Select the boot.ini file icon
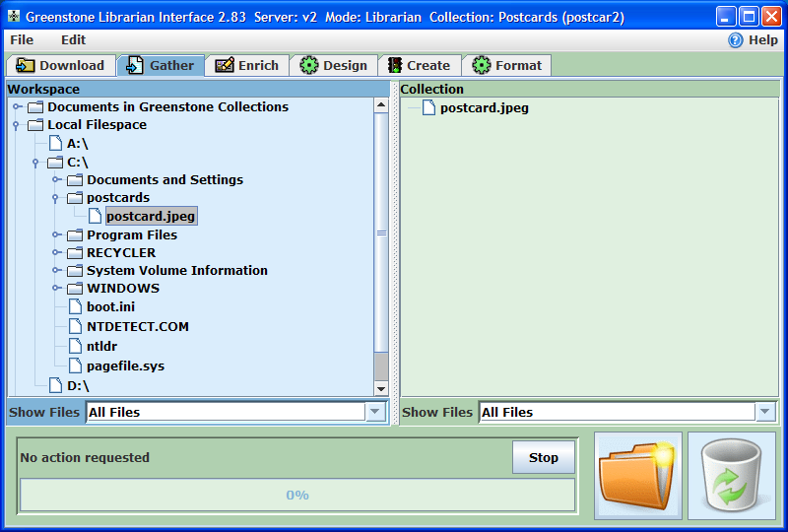The width and height of the screenshot is (788, 532). click(75, 306)
